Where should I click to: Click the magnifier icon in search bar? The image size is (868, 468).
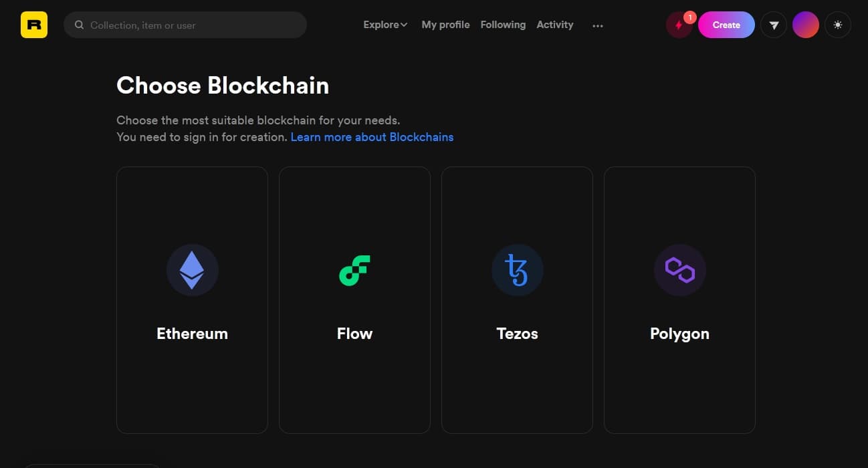point(79,25)
